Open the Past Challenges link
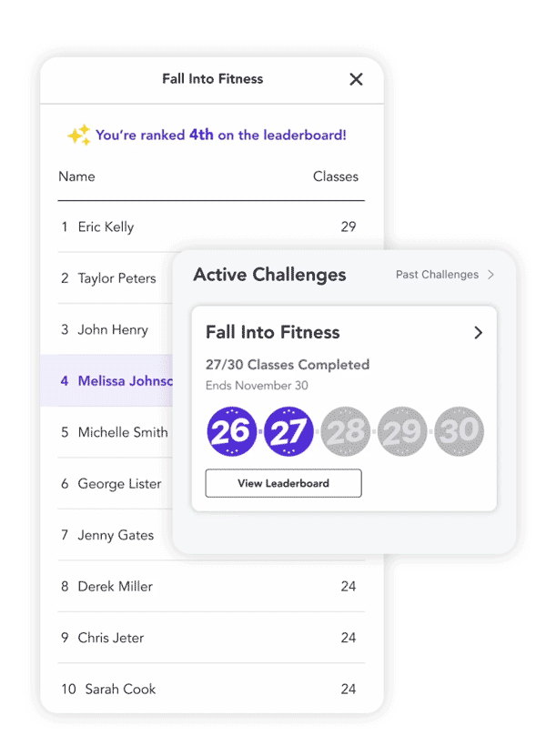Screen dimensions: 546x756 437,275
